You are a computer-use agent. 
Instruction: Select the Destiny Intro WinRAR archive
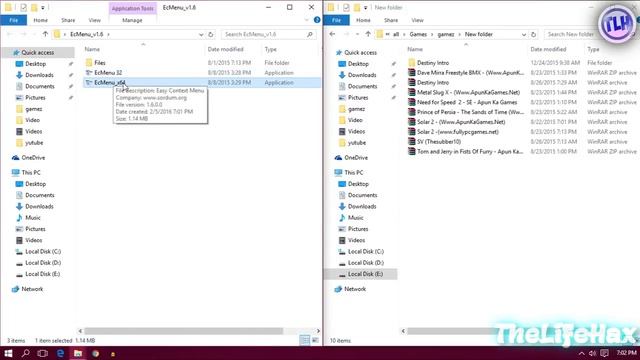[x=433, y=82]
